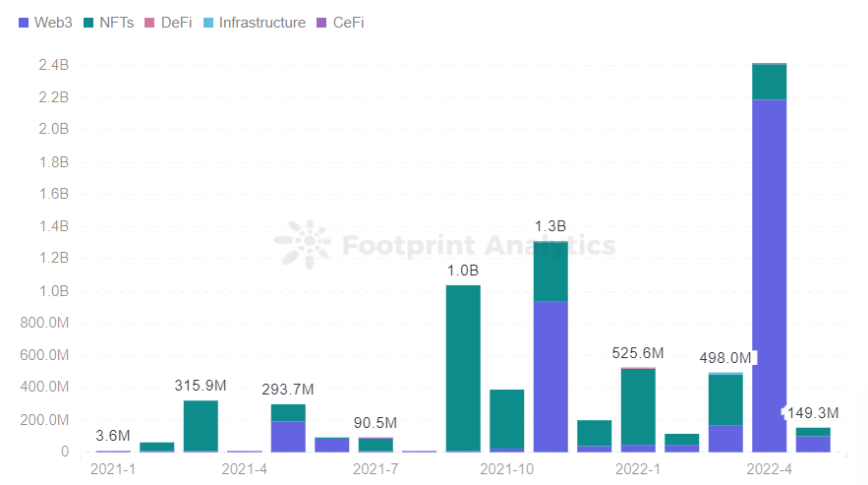
Task: Click the 3.6M data label
Action: 113,436
